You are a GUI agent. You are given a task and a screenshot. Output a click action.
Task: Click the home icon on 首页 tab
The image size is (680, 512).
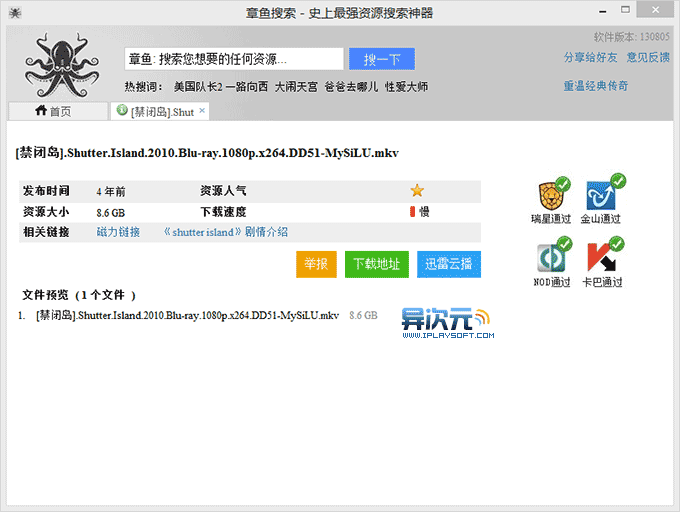tap(41, 111)
